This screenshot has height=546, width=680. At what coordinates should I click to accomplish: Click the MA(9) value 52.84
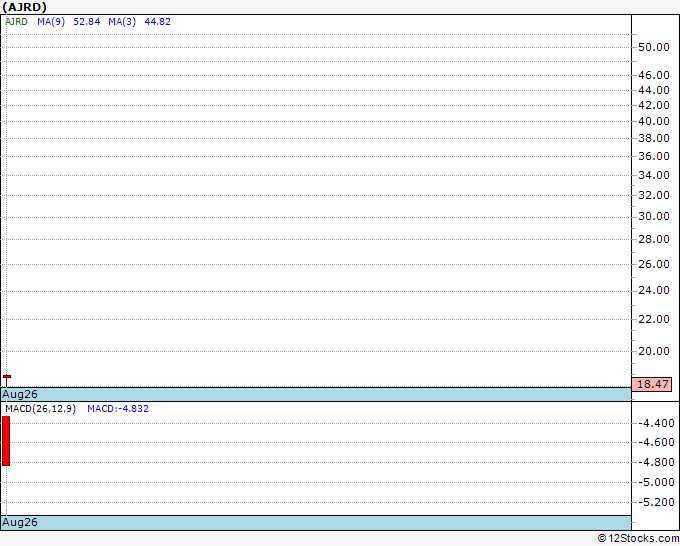point(86,22)
